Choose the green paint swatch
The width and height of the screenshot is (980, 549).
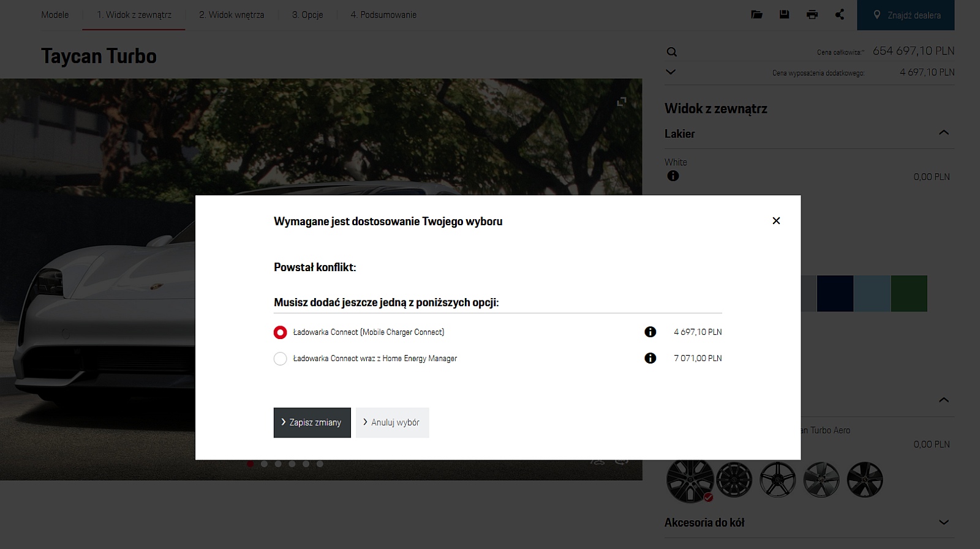(909, 293)
